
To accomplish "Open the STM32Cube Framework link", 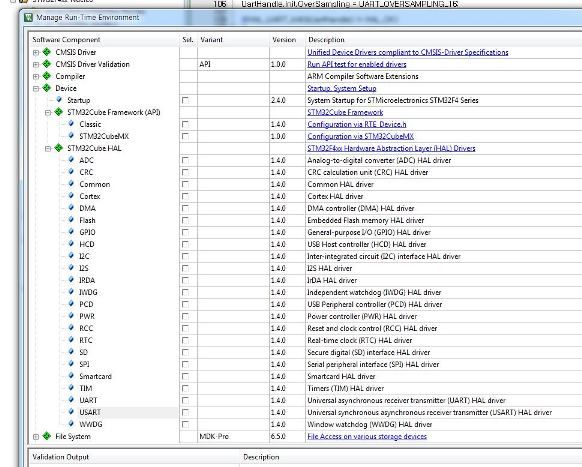I will coord(345,112).
